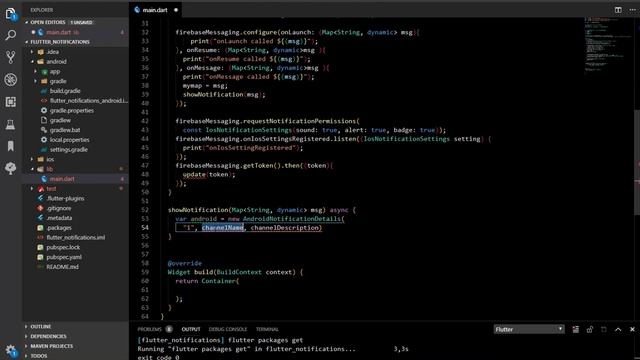Image resolution: width=640 pixels, height=360 pixels.
Task: Clear the output panel
Action: click(x=576, y=329)
